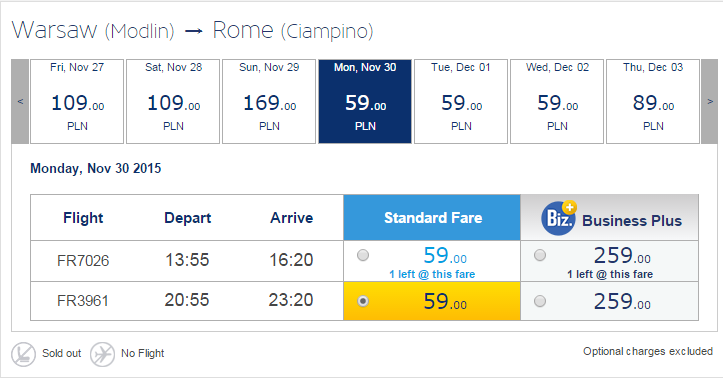Switch to Sun, Nov 29 date tab
723x378 pixels.
[269, 101]
